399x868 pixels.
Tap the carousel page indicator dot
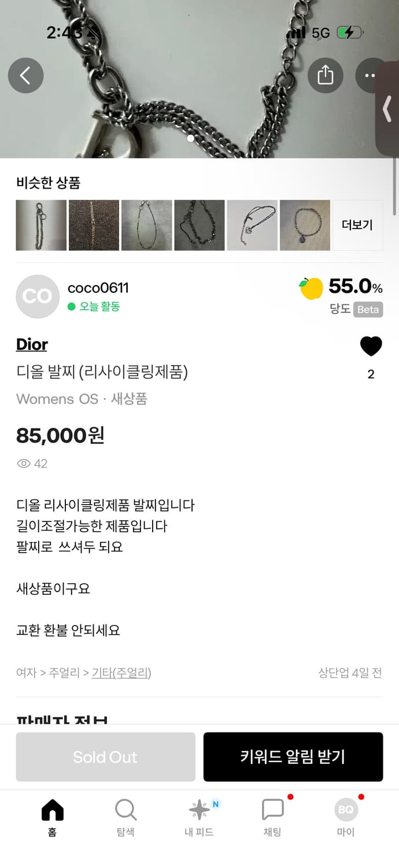tap(191, 139)
